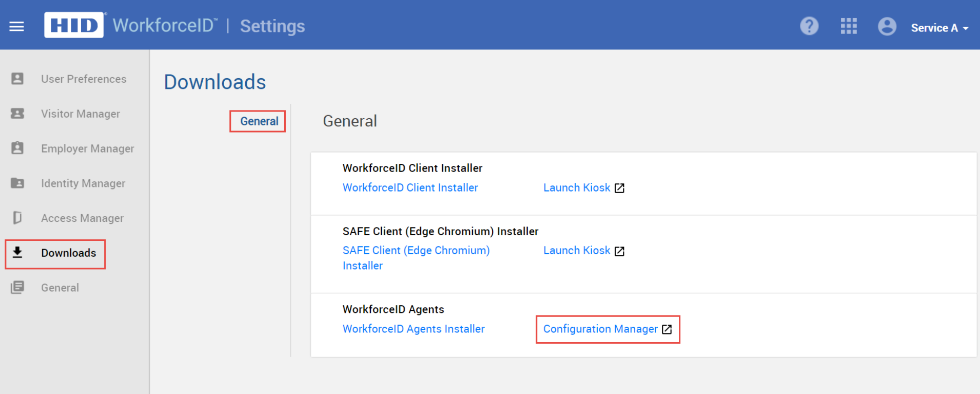Screen dimensions: 980x394
Task: Click the user account avatar icon
Action: point(887,26)
